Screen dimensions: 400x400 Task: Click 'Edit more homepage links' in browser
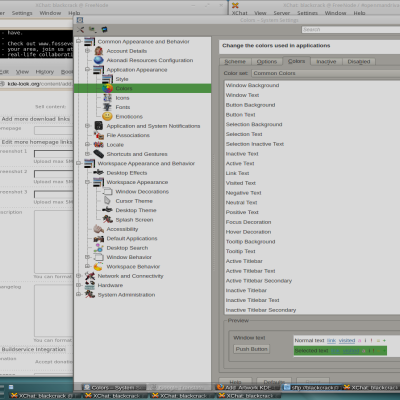click(x=37, y=142)
